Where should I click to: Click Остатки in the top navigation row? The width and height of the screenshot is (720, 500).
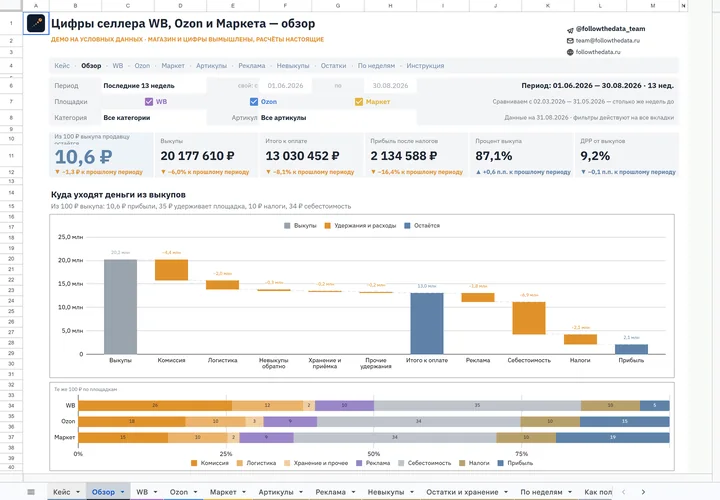pyautogui.click(x=333, y=66)
